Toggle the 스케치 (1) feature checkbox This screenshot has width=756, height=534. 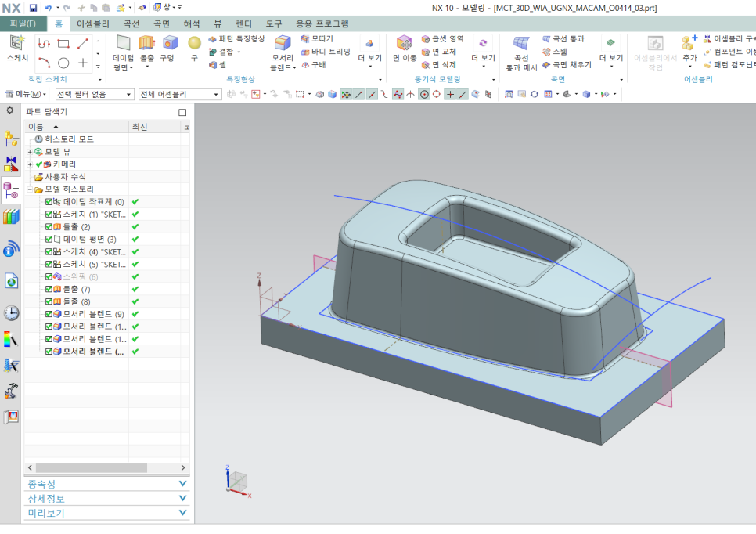point(49,215)
